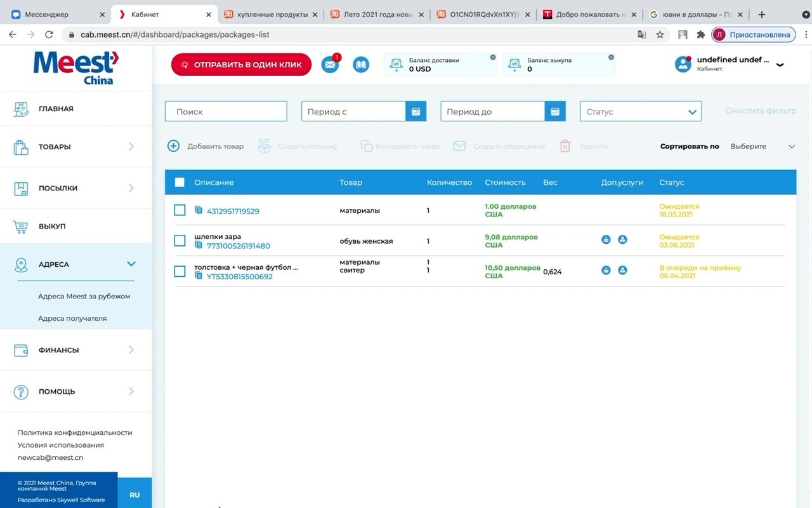Expand the ПОСЫЛКИ sidebar section
The image size is (812, 508).
point(131,188)
